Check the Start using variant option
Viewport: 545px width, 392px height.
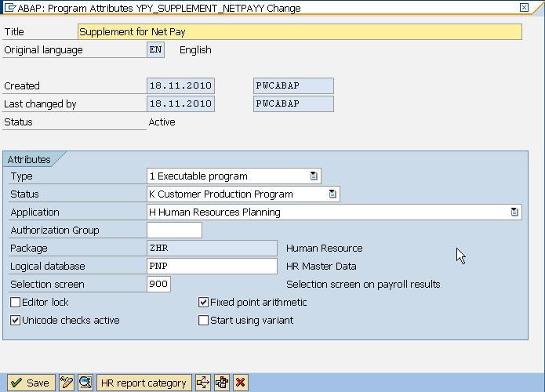(204, 320)
